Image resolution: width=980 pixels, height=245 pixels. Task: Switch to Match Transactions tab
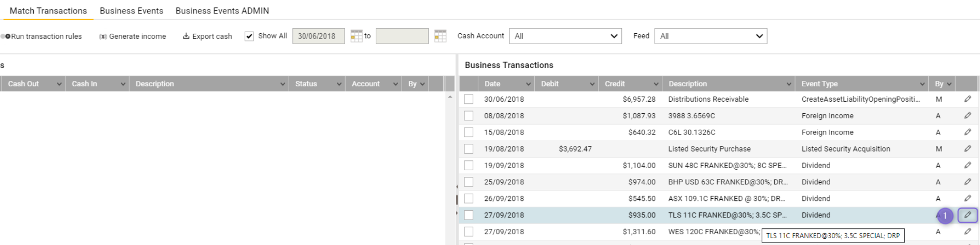48,11
